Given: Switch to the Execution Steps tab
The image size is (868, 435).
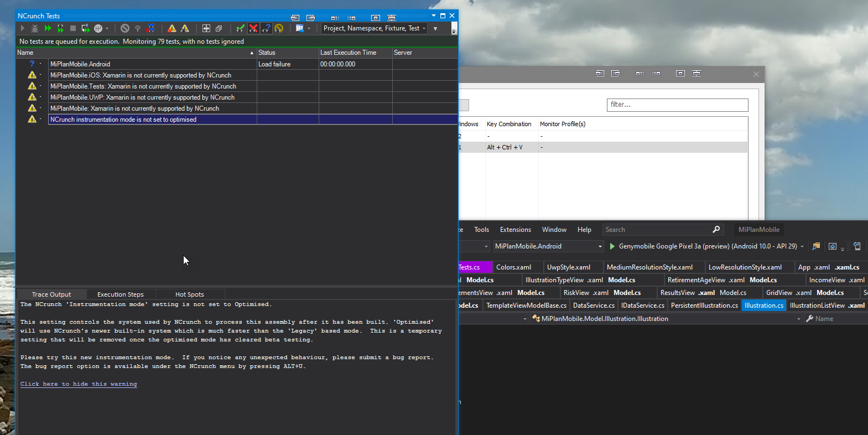Looking at the screenshot, I should click(120, 294).
